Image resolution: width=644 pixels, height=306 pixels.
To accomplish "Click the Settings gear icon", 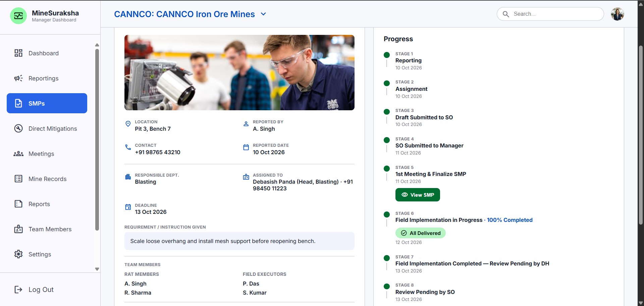I will pyautogui.click(x=18, y=254).
